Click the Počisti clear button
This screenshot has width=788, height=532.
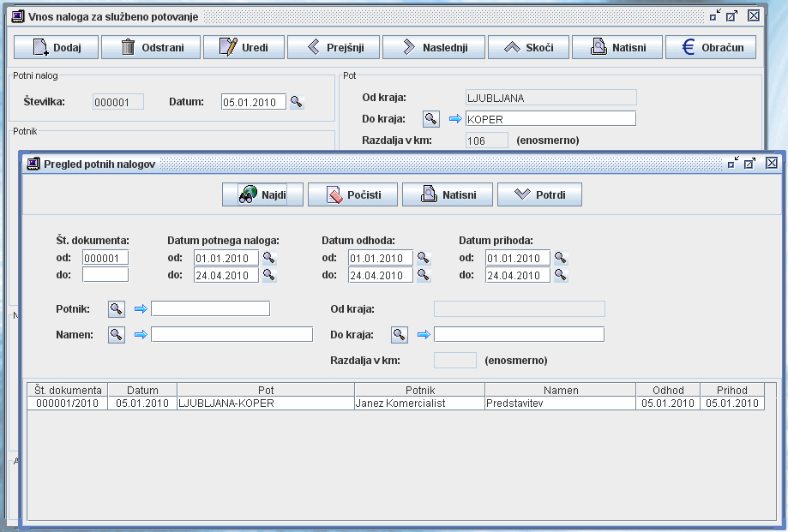[352, 194]
